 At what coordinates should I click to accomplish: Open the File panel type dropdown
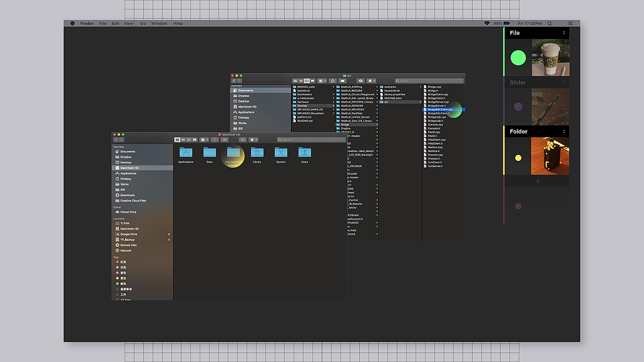(564, 33)
